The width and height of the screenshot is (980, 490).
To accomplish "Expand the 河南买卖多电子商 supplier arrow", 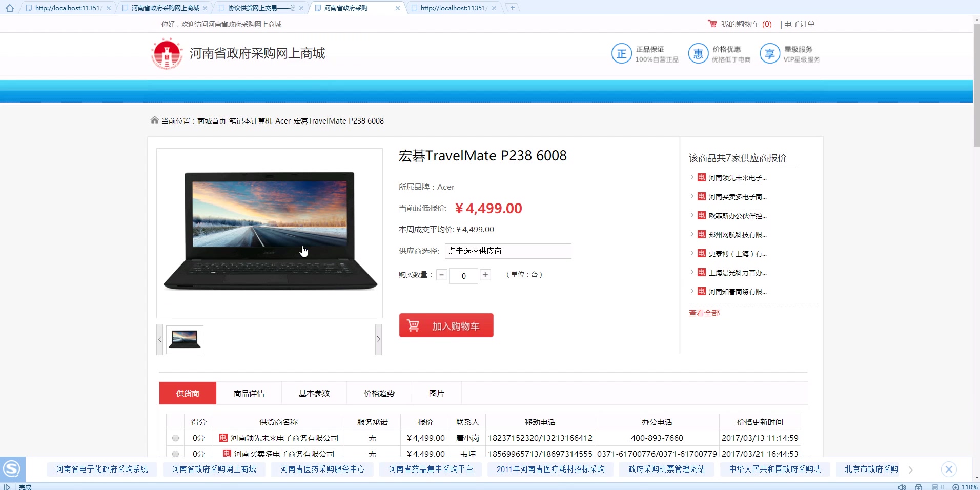I will (x=692, y=196).
